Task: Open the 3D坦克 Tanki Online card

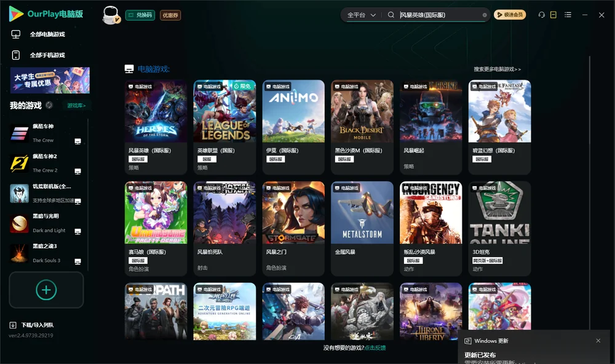Action: pos(499,228)
